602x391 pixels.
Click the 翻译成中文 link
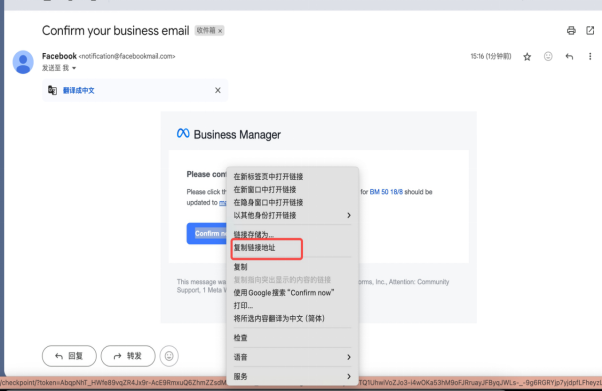(x=79, y=90)
